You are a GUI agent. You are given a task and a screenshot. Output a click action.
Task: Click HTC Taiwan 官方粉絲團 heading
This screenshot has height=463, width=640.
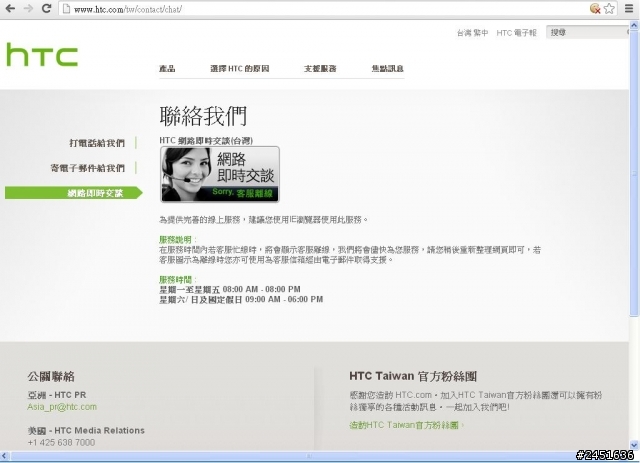pyautogui.click(x=413, y=376)
